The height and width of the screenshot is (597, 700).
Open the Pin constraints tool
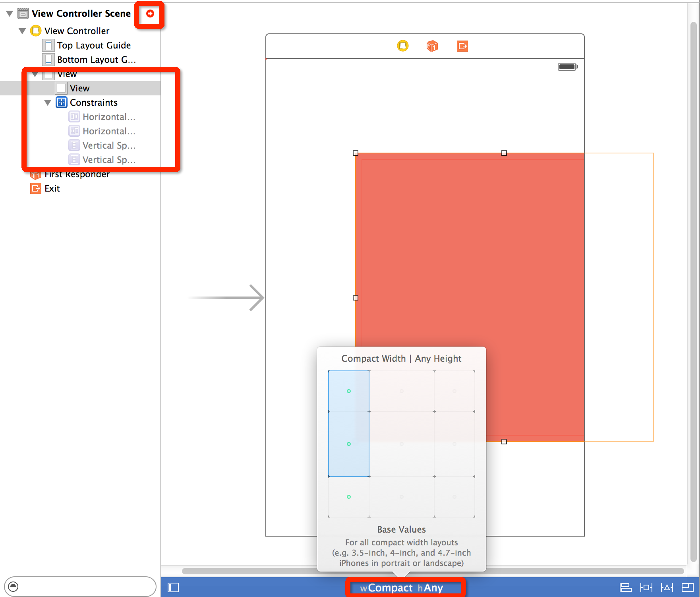click(x=647, y=588)
